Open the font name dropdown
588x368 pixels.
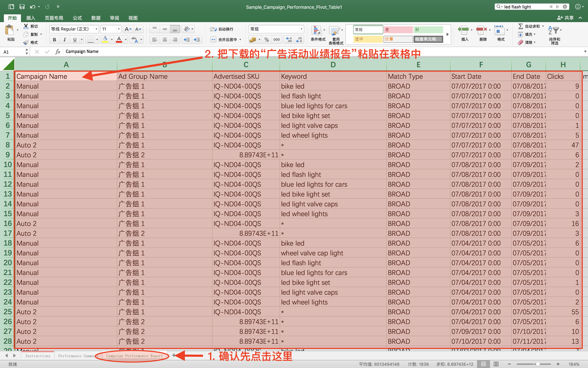coord(96,29)
